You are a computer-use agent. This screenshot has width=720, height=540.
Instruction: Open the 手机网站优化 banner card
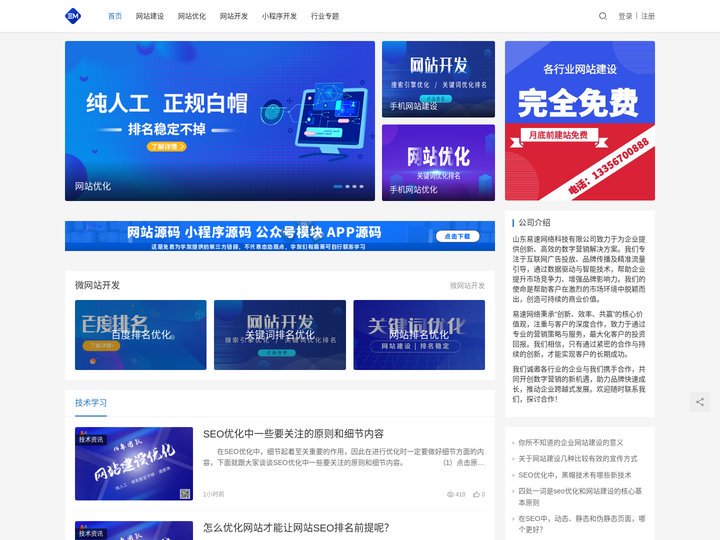point(439,163)
